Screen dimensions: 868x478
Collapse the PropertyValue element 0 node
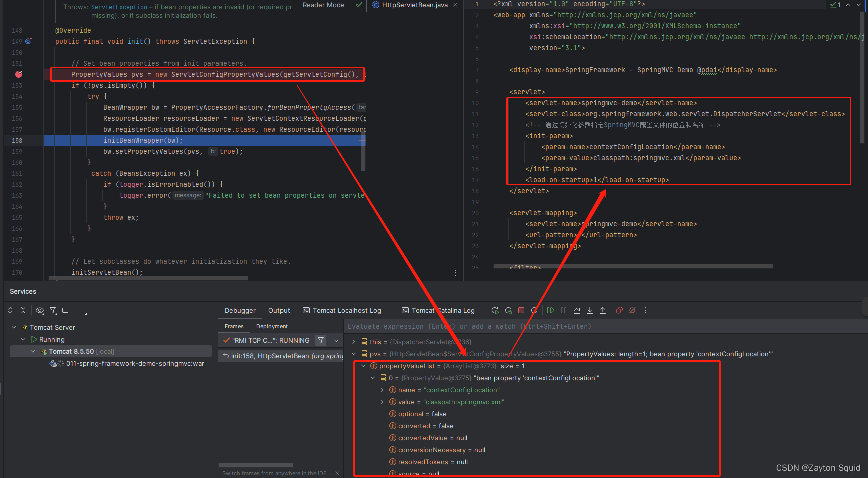[373, 378]
